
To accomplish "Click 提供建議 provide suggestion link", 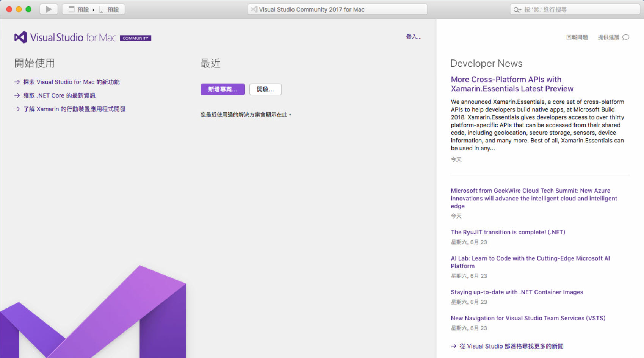I will pos(608,37).
